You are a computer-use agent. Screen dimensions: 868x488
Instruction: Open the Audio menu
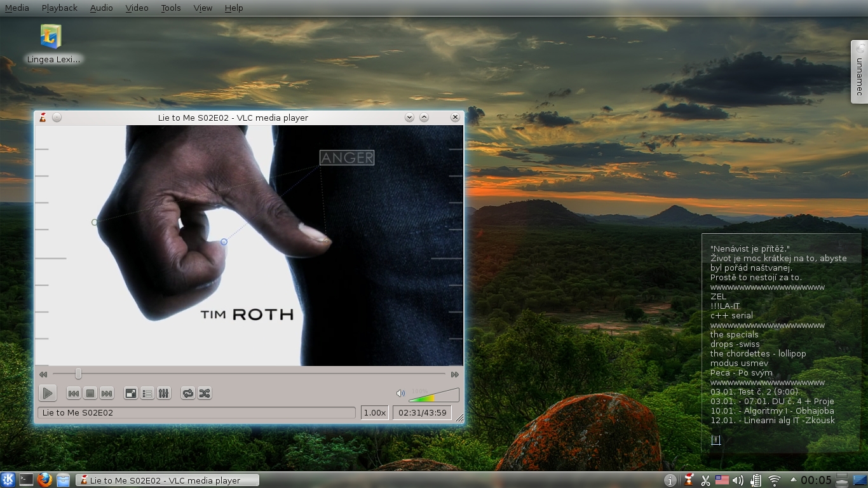(x=101, y=8)
